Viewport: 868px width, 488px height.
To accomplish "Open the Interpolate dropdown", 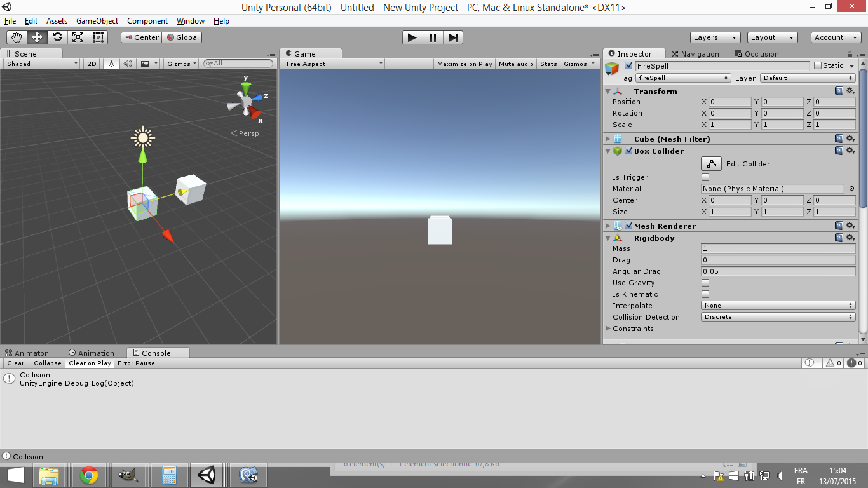I will click(778, 306).
